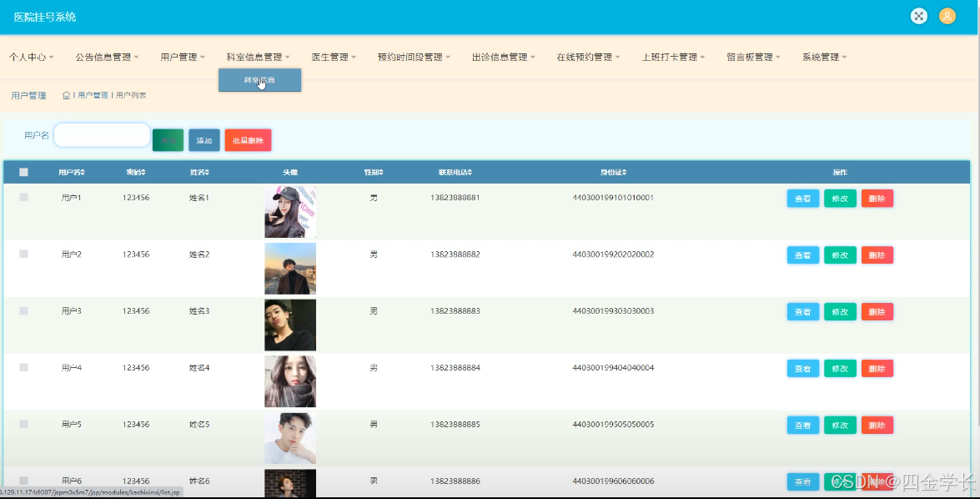980x499 pixels.
Task: Open avatar thumbnail of 用户2
Action: pyautogui.click(x=290, y=268)
